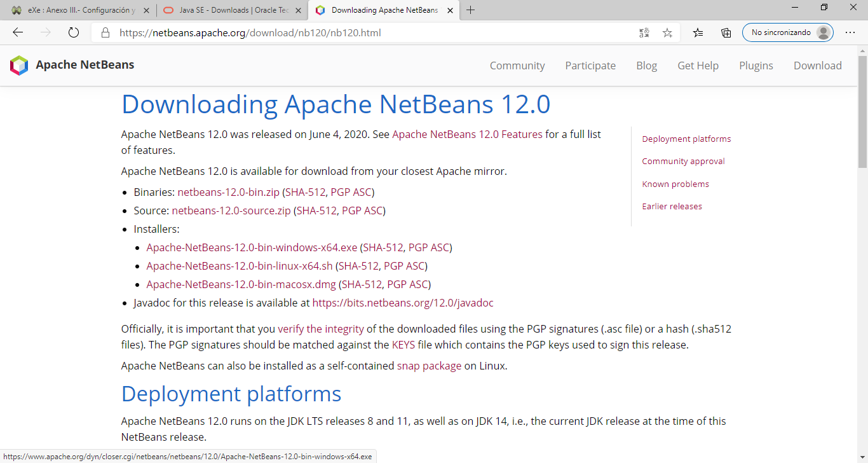Close the eXe Anexo III tab
This screenshot has width=868, height=463.
[146, 10]
